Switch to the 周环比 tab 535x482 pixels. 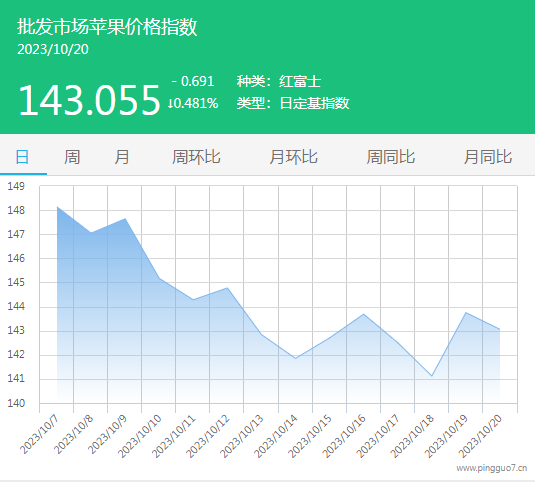(196, 157)
